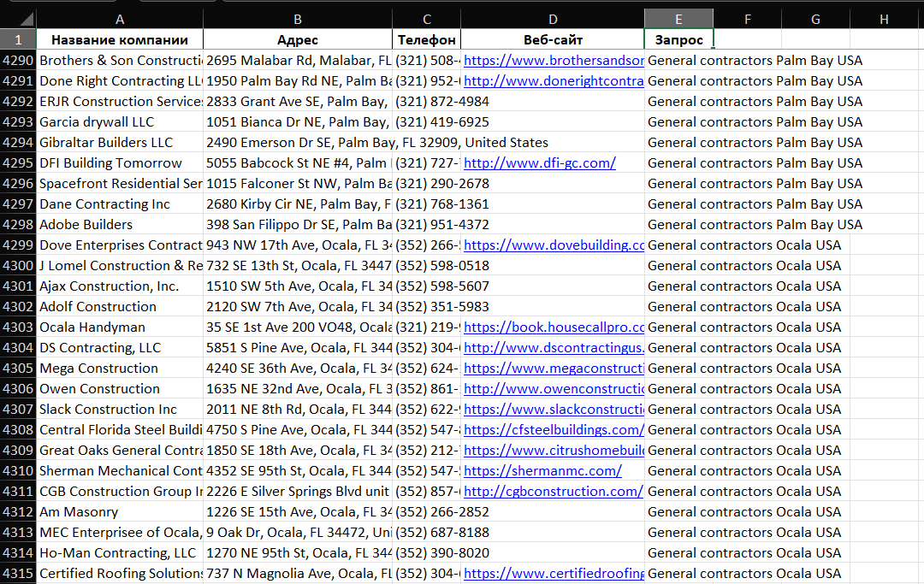The height and width of the screenshot is (584, 924).
Task: Click the 'Веб-сайт' header cell
Action: (553, 39)
